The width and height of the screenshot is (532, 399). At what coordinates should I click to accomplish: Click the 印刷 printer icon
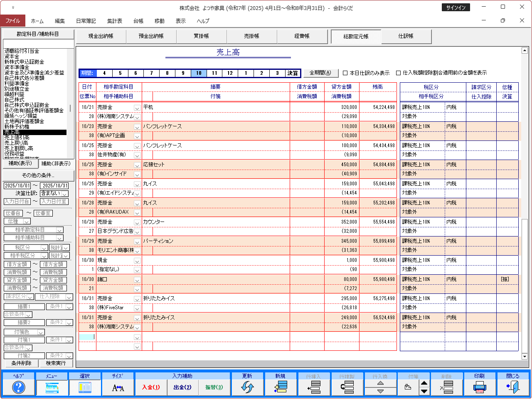coord(480,387)
